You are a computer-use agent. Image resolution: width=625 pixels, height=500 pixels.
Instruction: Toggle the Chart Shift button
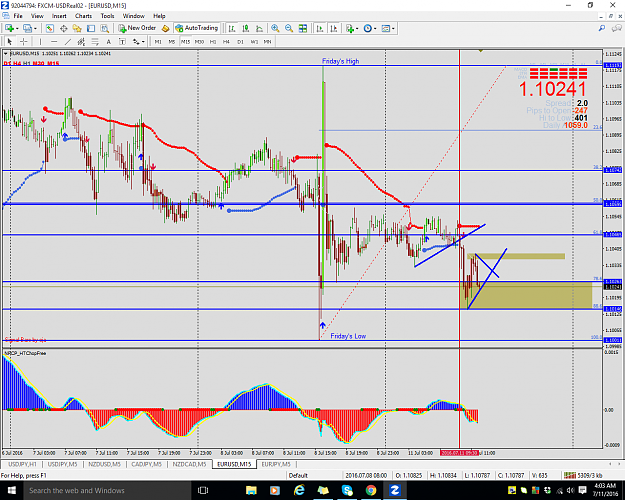point(334,28)
